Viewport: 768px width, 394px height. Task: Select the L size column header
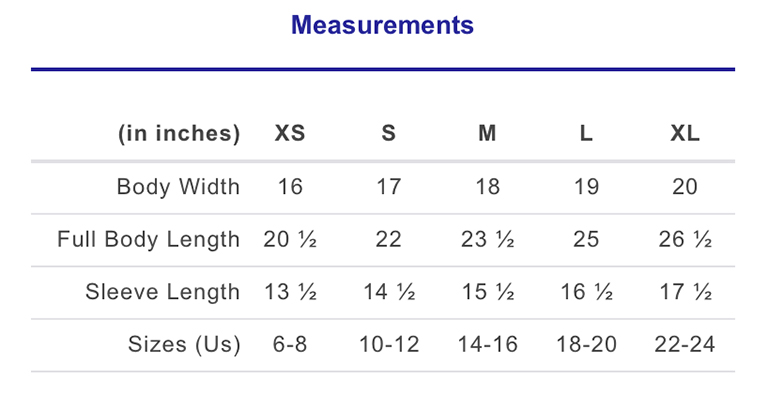(x=586, y=133)
